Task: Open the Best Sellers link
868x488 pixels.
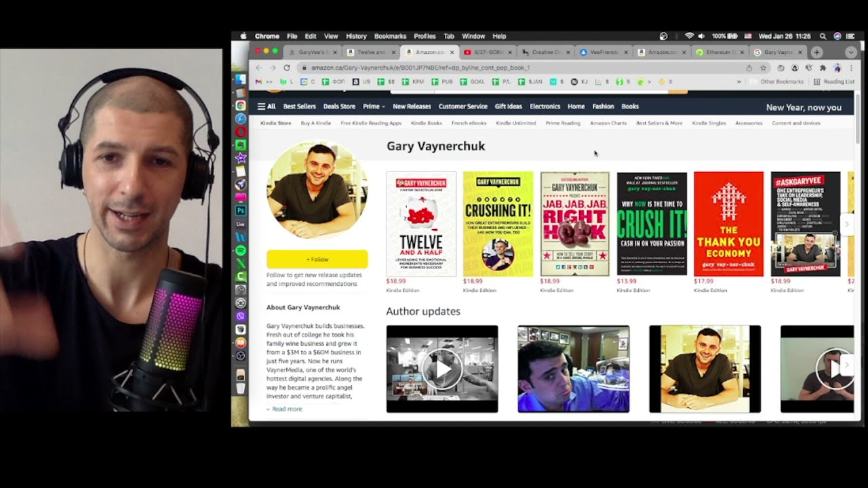Action: [x=299, y=106]
